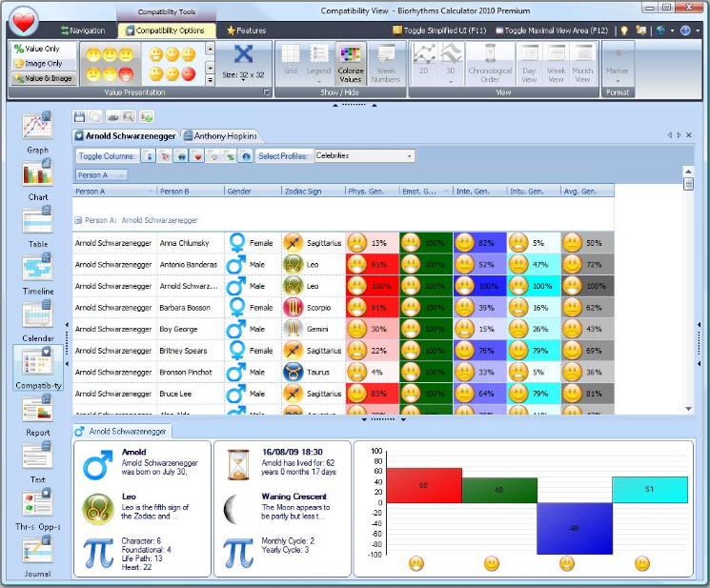Open the Journal view in sidebar

tap(37, 557)
